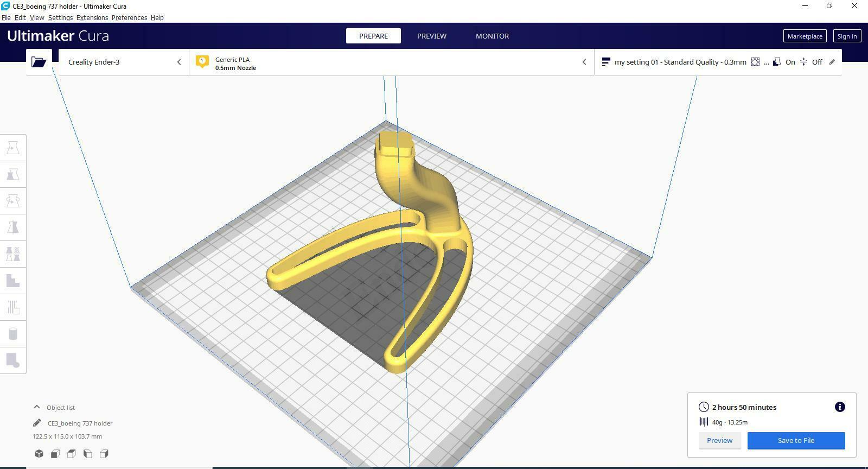This screenshot has width=868, height=469.
Task: Switch to the PREVIEW stage tab
Action: tap(432, 36)
